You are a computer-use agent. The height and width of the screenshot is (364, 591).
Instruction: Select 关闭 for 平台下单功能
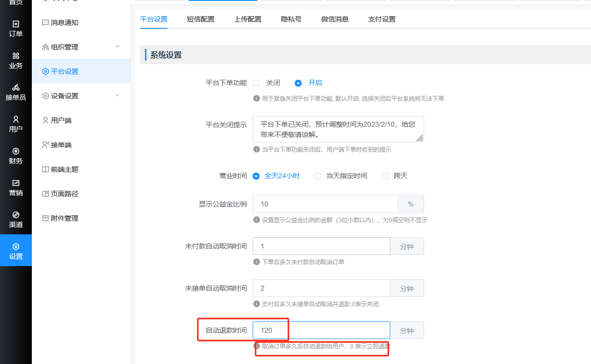pos(256,83)
